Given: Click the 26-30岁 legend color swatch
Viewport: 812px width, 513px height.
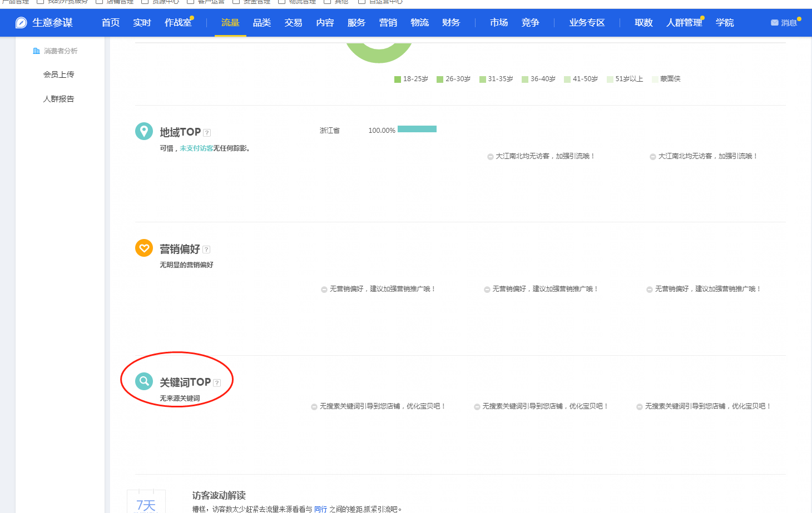Looking at the screenshot, I should pyautogui.click(x=440, y=79).
